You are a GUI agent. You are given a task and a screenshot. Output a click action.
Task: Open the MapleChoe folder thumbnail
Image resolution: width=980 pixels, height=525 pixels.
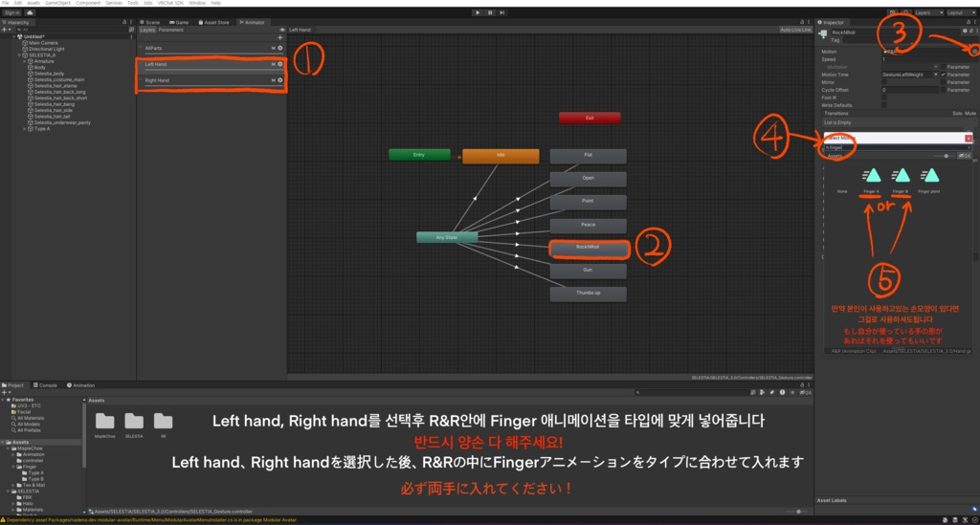104,424
